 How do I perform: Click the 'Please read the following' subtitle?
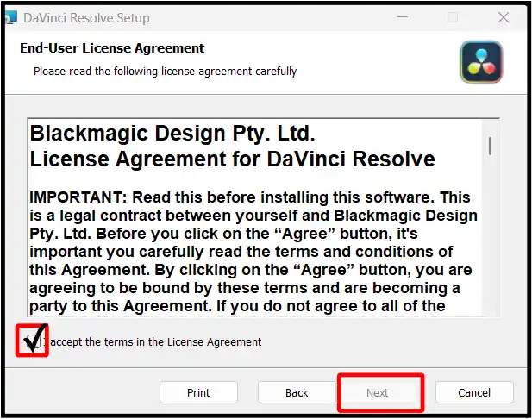165,71
